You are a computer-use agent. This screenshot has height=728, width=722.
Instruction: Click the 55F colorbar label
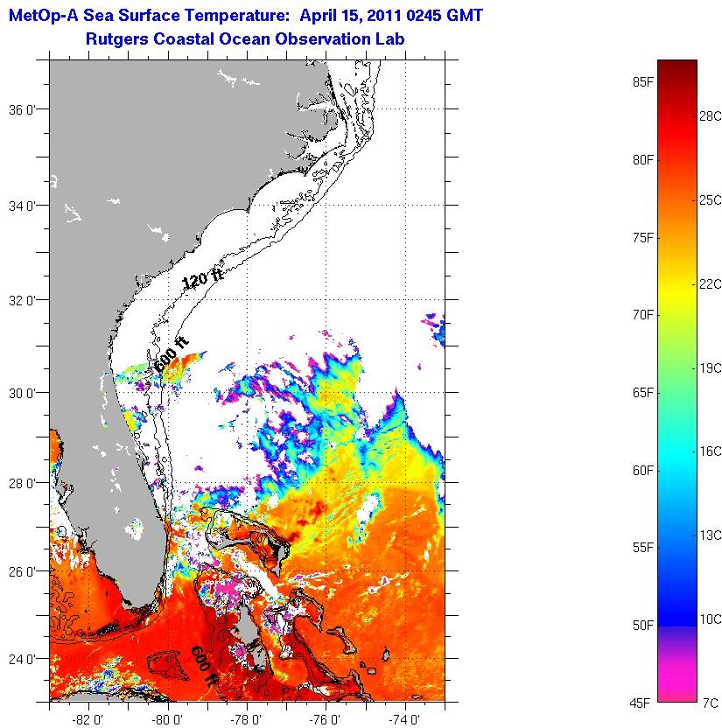[x=642, y=548]
